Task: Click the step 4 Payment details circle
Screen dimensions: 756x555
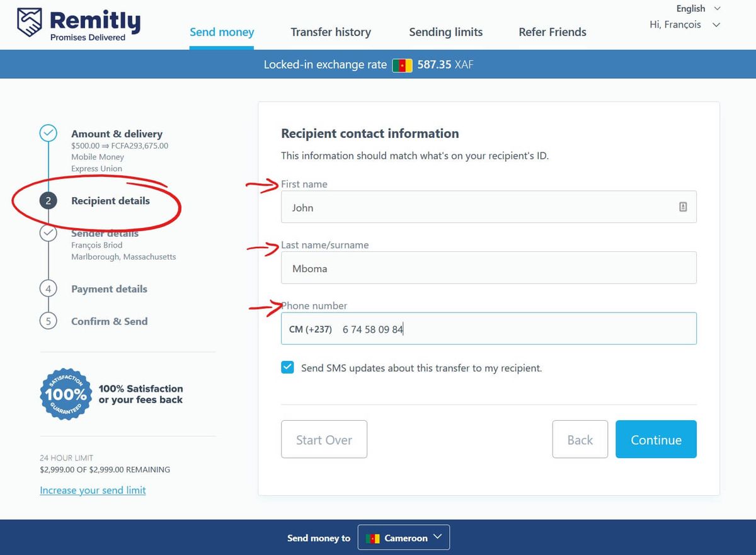Action: [x=49, y=288]
